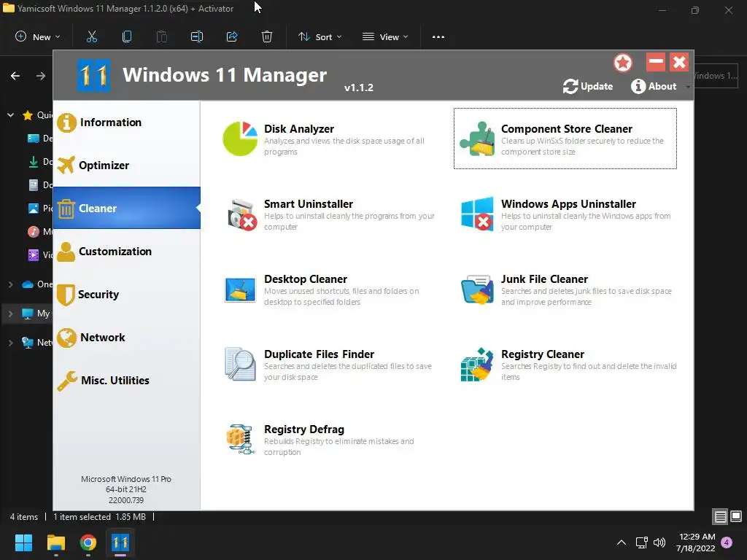
Task: Click the Registry Defrag title text
Action: (x=304, y=429)
